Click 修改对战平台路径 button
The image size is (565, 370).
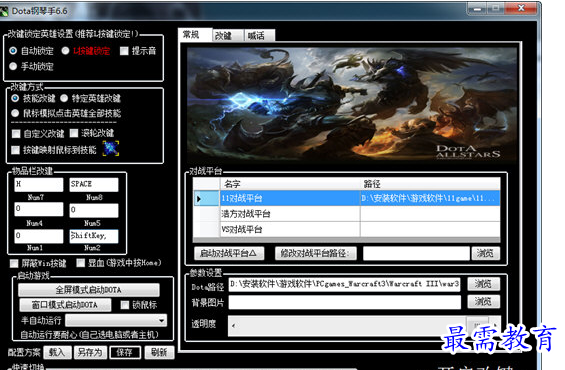point(315,253)
